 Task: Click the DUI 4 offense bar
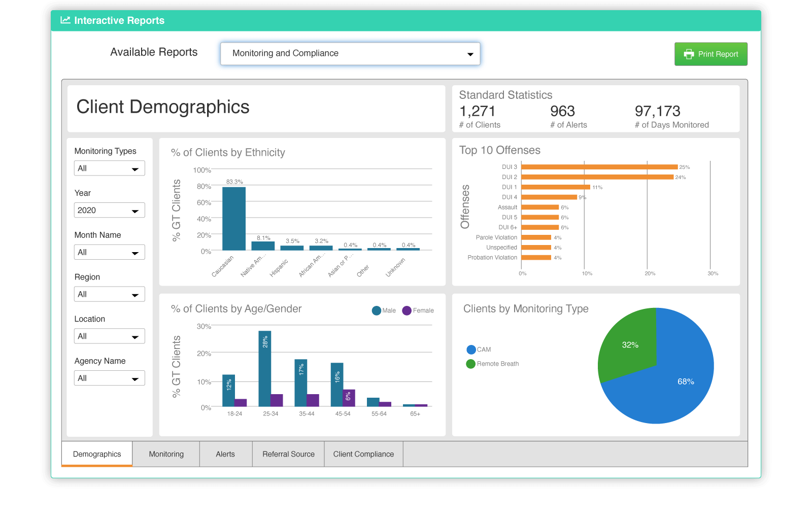[549, 197]
